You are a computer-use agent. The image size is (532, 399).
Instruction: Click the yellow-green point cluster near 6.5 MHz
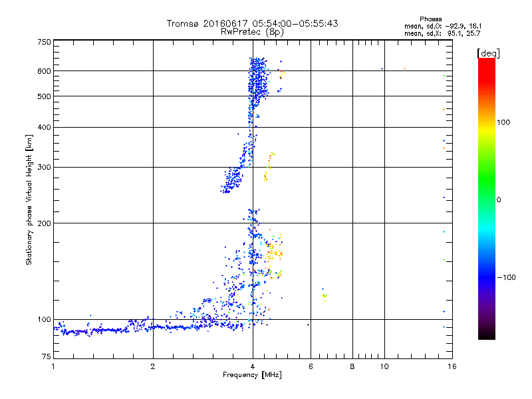click(x=325, y=295)
